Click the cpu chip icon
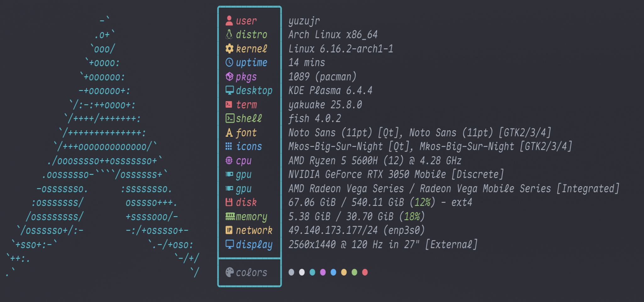 coord(229,160)
